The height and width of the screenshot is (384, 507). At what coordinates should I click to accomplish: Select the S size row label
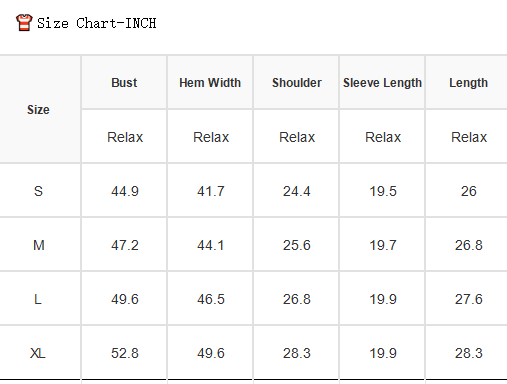click(x=38, y=191)
